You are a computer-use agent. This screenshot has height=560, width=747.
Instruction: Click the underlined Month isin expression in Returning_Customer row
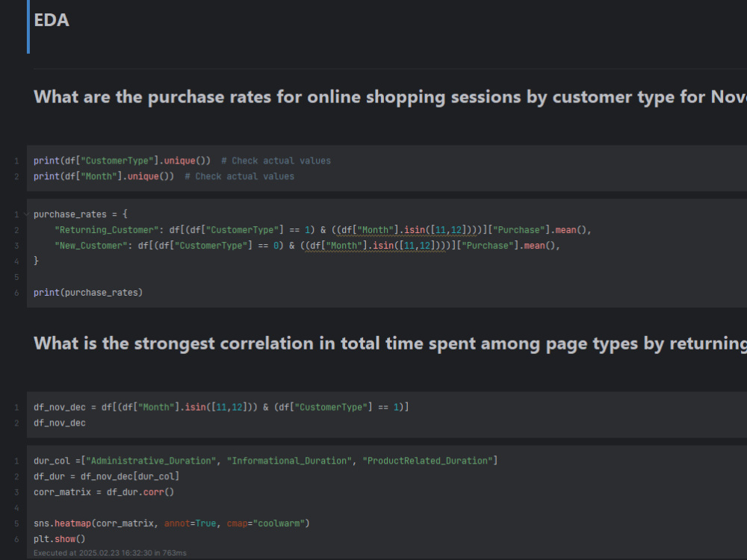point(406,230)
